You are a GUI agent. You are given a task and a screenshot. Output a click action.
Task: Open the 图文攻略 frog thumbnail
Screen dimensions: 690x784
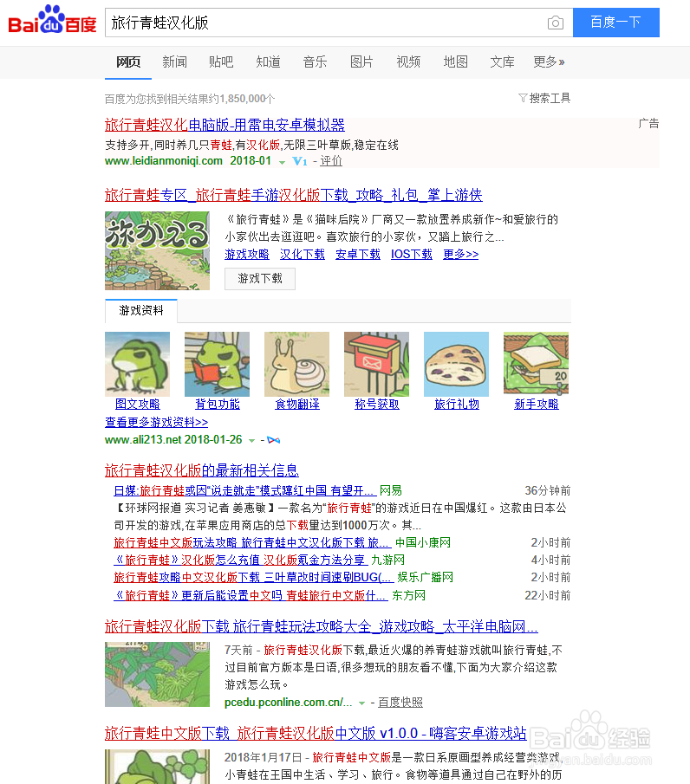click(137, 364)
